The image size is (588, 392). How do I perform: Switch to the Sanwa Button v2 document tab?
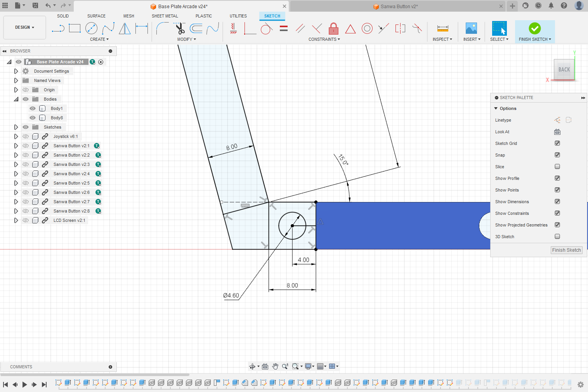coord(395,6)
